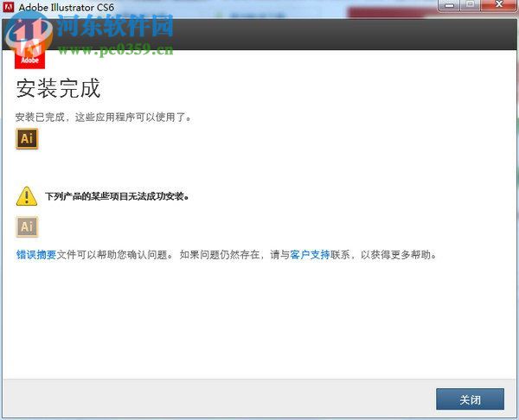Close the window with X button
This screenshot has height=420, width=519.
[x=499, y=6]
